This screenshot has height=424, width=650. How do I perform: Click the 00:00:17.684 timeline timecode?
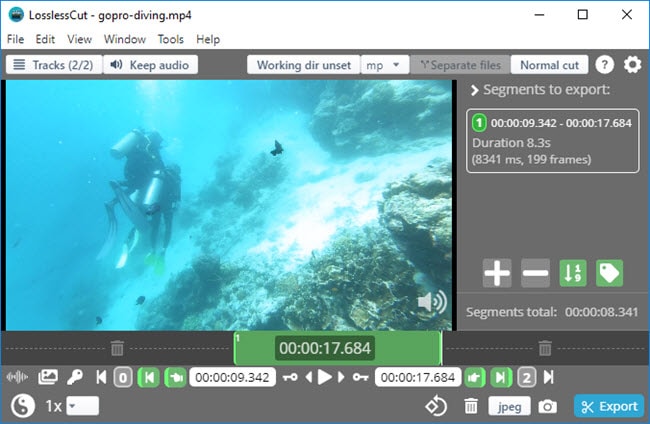tap(325, 348)
